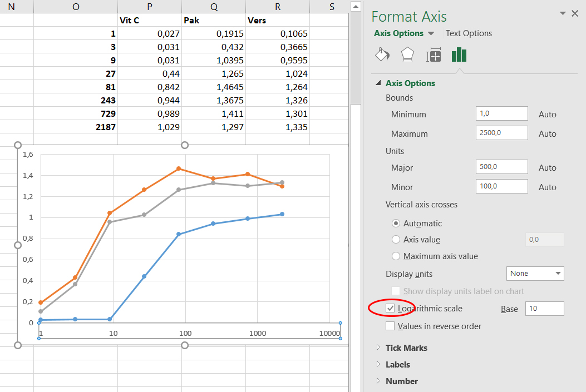Open the Axis Options tab dropdown

pyautogui.click(x=431, y=34)
